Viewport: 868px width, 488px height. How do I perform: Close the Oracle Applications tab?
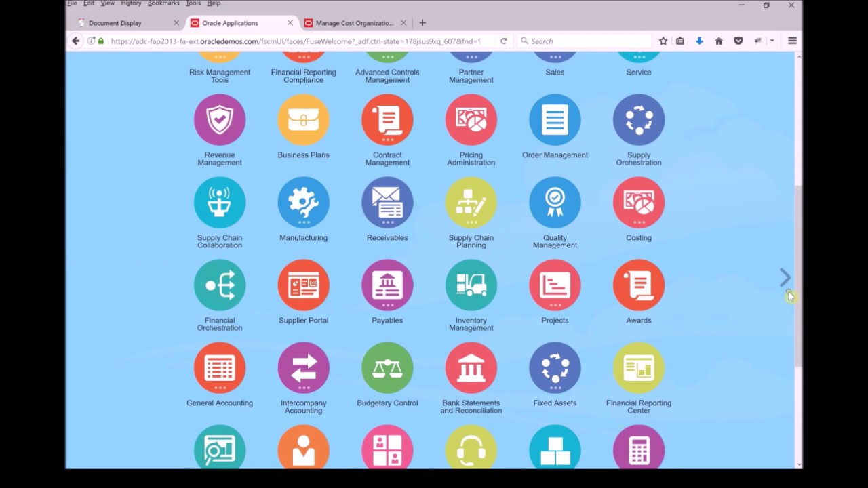[290, 23]
